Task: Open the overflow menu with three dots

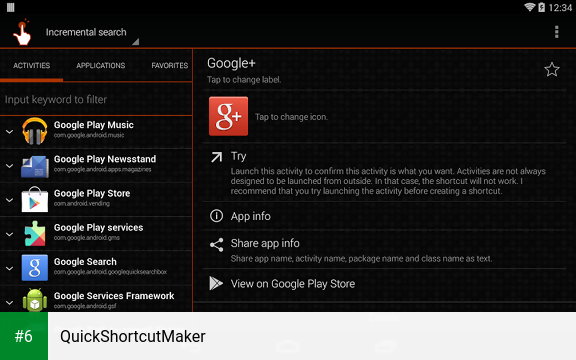Action: point(557,32)
